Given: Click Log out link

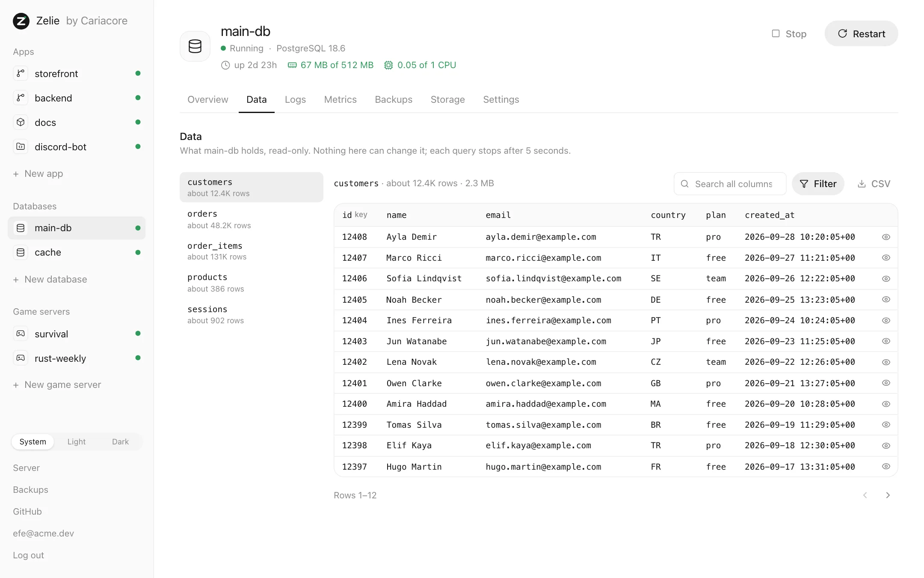Looking at the screenshot, I should pyautogui.click(x=28, y=555).
